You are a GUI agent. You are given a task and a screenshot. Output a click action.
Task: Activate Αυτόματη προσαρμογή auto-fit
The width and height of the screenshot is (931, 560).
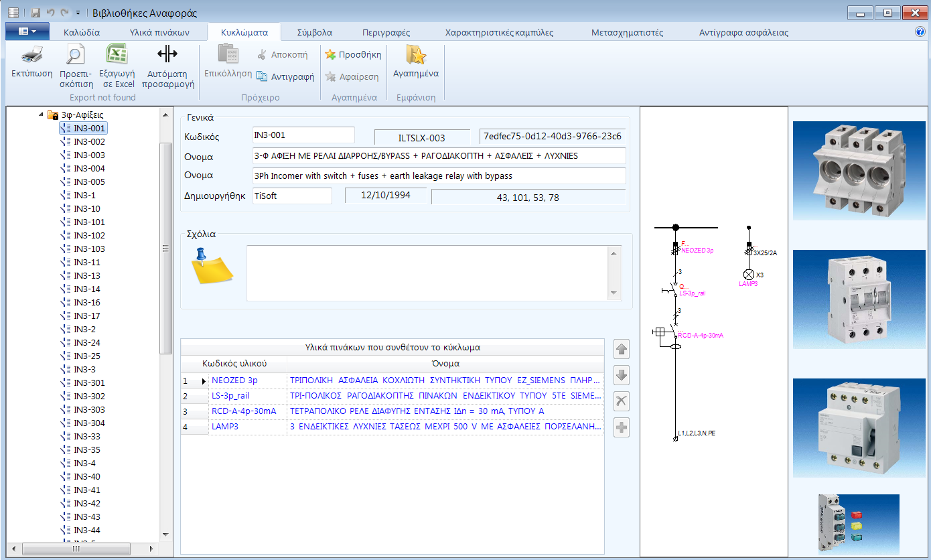click(167, 64)
